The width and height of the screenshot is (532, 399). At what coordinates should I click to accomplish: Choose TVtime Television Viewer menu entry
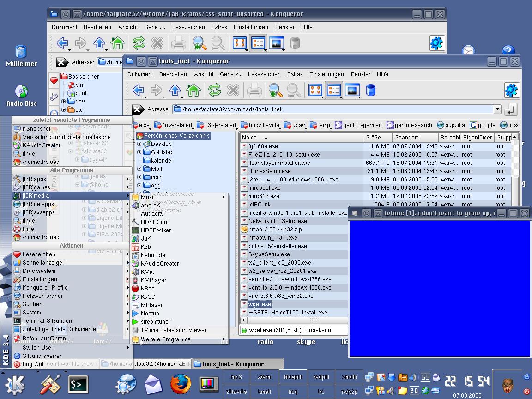click(x=173, y=330)
